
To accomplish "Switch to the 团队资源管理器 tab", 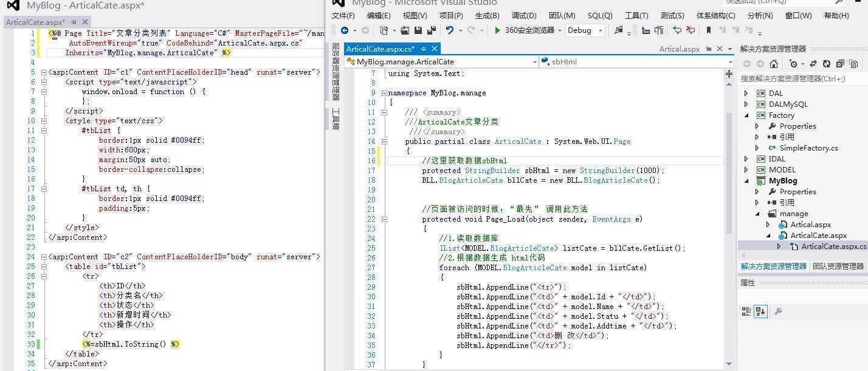I will 838,266.
